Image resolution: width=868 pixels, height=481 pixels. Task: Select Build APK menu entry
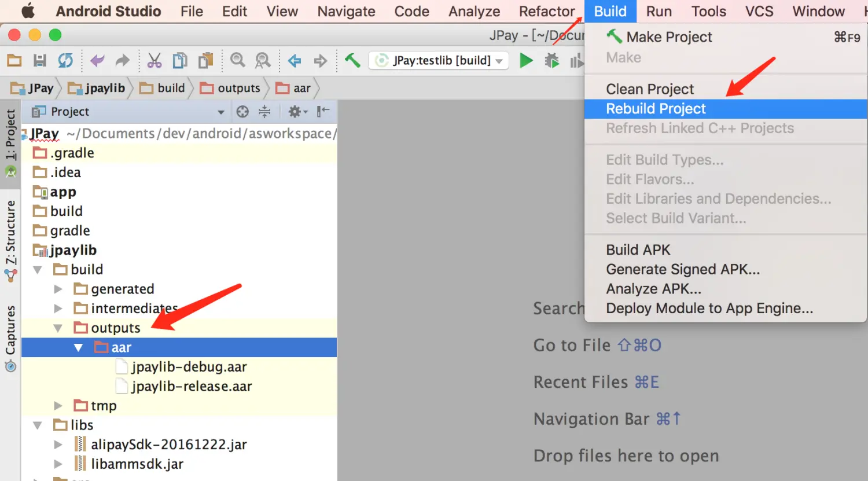[x=726, y=250]
